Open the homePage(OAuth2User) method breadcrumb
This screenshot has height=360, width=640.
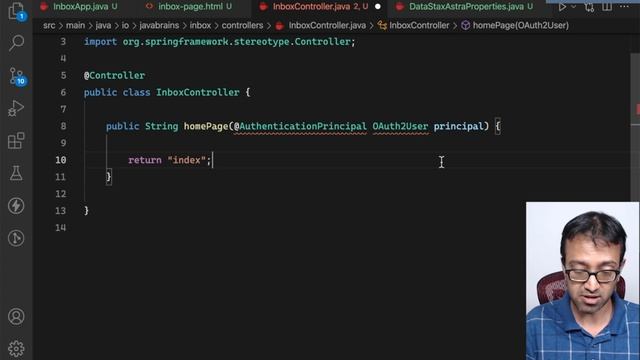point(521,25)
